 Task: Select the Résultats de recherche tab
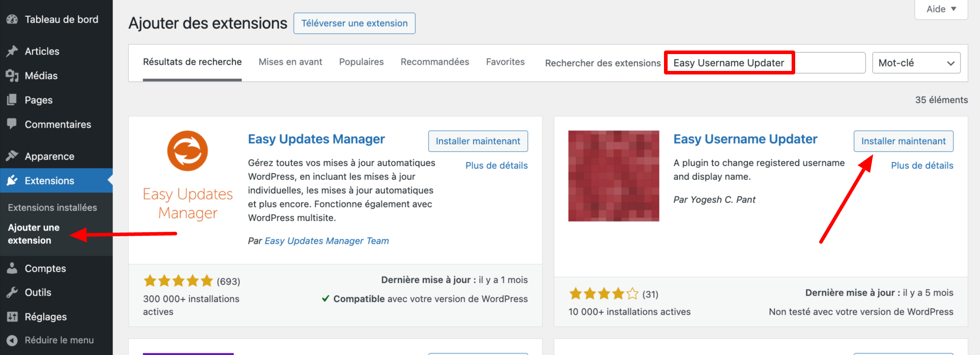pos(192,62)
